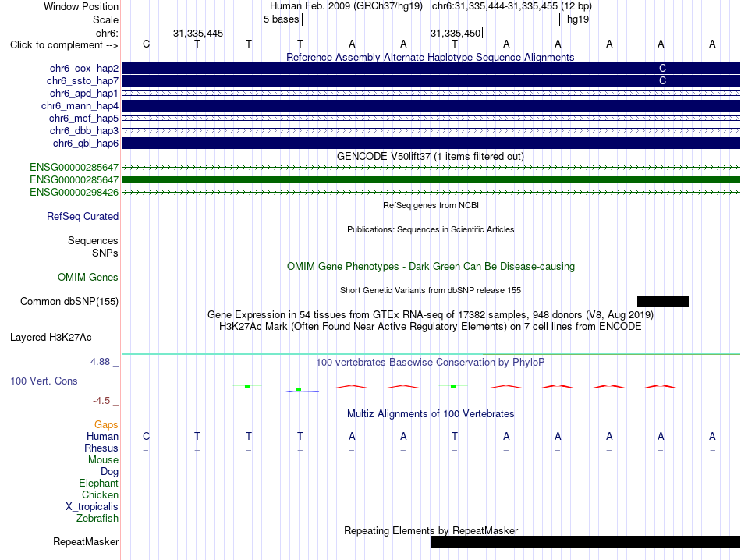Open Repeating Elements by RepeatMasker title
Image resolution: width=741 pixels, height=560 pixels.
coord(431,531)
